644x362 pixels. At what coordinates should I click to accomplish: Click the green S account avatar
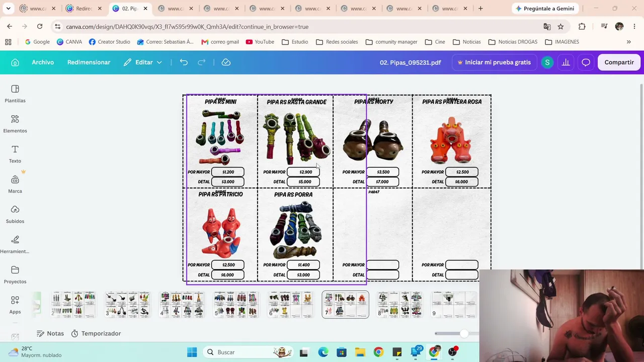click(547, 62)
